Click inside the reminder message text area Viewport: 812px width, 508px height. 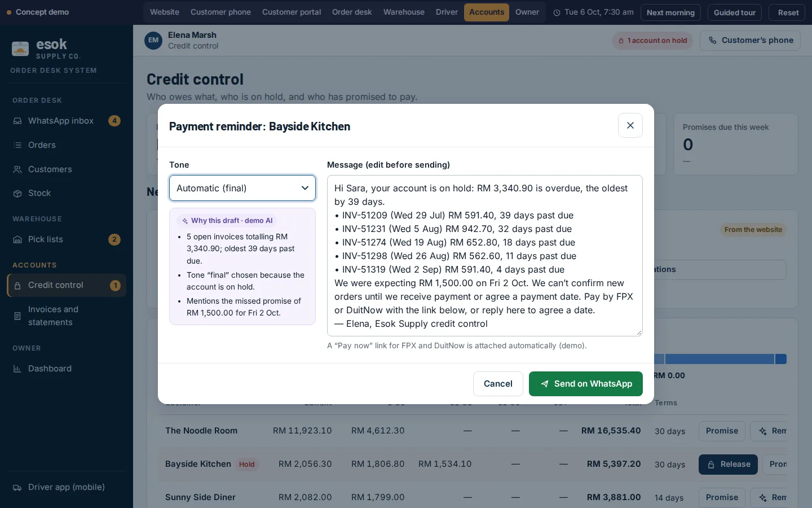(485, 256)
